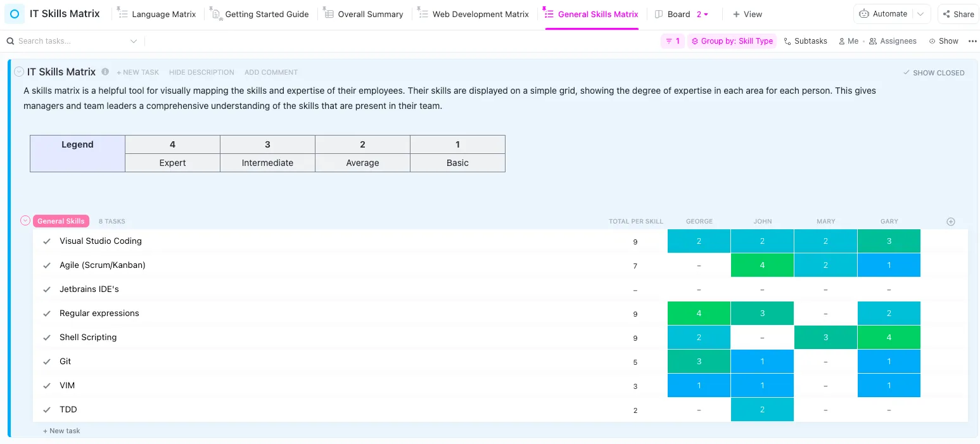Switch to the Overall Summary tab
The width and height of the screenshot is (980, 444).
(363, 14)
